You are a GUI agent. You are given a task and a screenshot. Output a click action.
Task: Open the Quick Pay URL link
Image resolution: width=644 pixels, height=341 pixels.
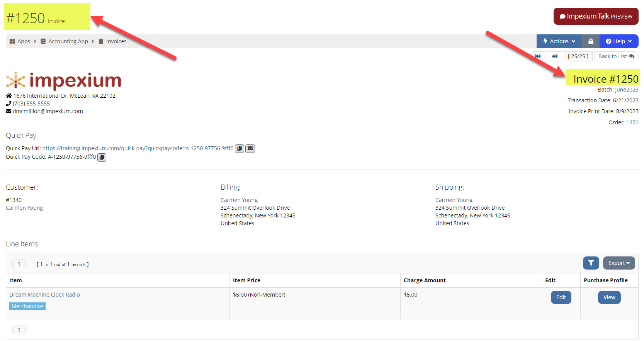pyautogui.click(x=138, y=148)
